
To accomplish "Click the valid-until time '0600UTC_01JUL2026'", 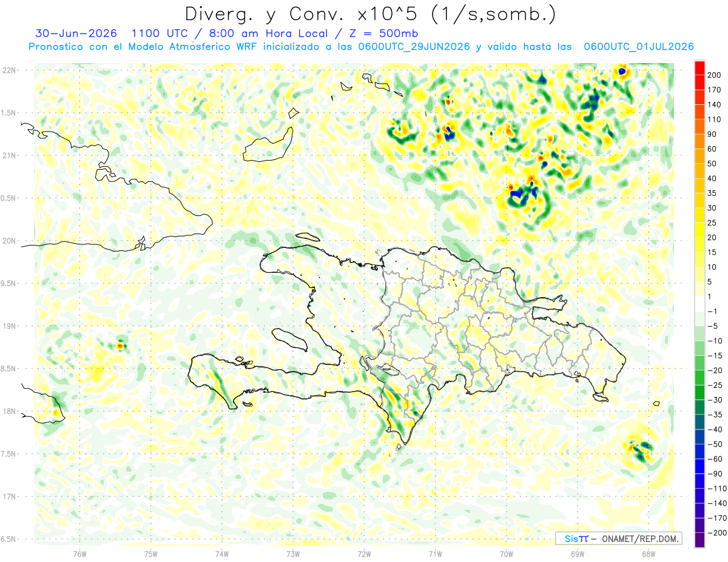I will click(x=639, y=47).
